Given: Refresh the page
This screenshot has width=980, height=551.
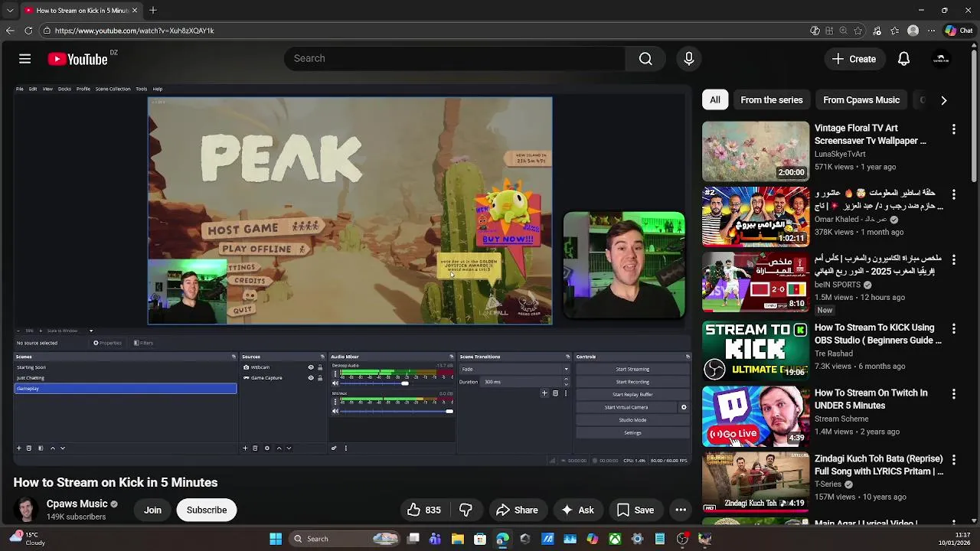Looking at the screenshot, I should [x=28, y=31].
